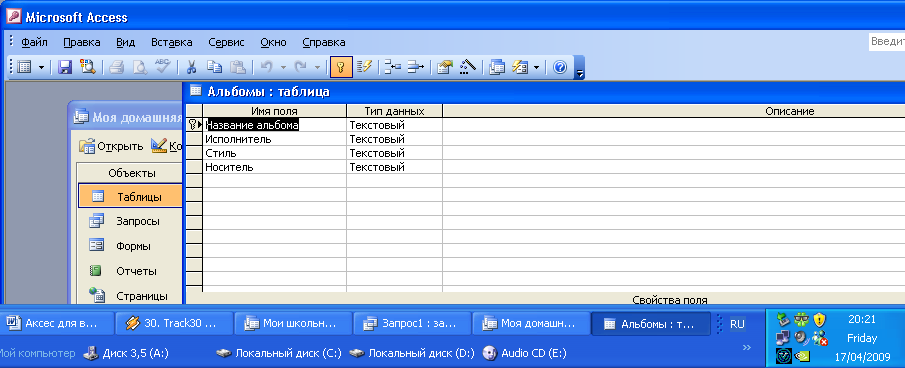Screen dimensions: 905x368
Task: Click the Текстовый type cell for Носитель
Action: coord(394,167)
